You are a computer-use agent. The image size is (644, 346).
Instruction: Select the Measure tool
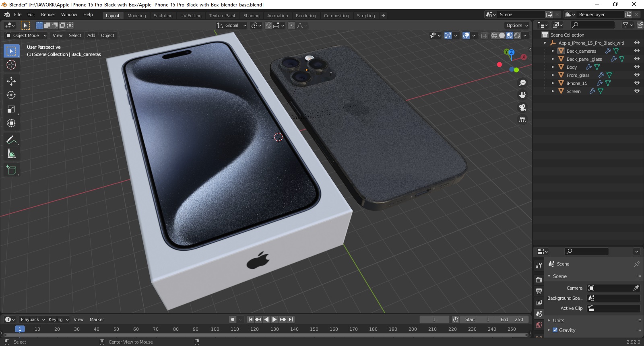coord(11,154)
